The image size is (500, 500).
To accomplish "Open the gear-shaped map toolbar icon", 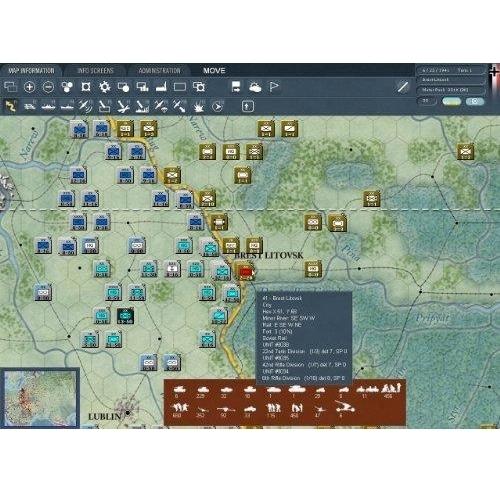I will coord(105,87).
